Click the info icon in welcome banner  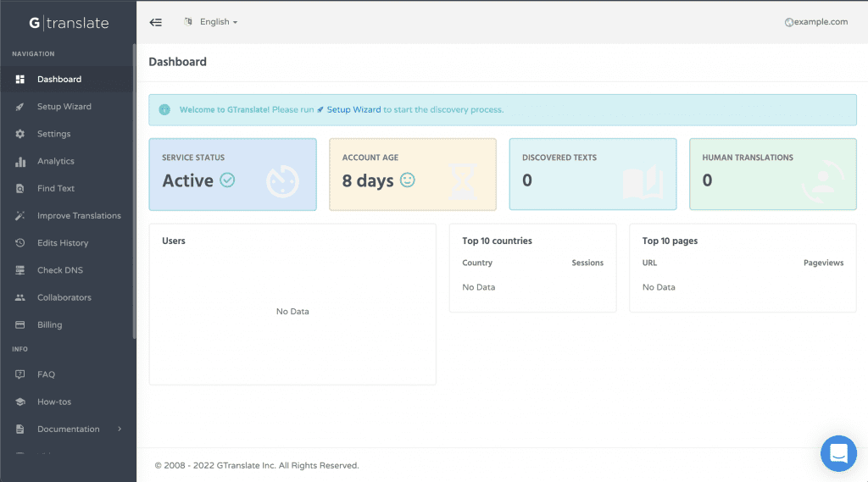click(x=164, y=109)
